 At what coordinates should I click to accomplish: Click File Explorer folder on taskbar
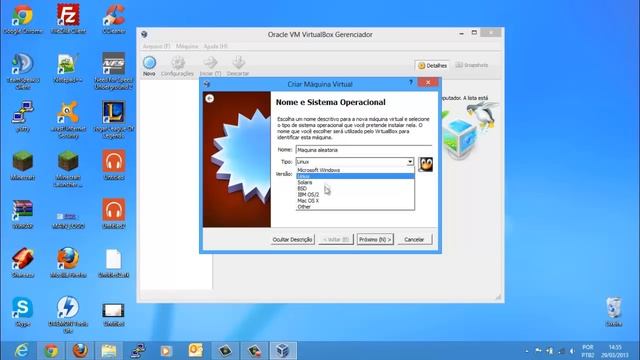[109, 351]
